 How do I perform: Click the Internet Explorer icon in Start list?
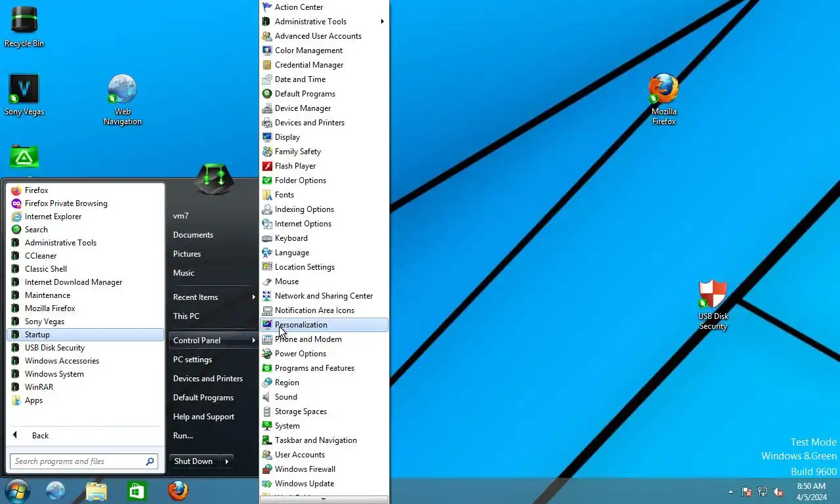click(x=16, y=217)
